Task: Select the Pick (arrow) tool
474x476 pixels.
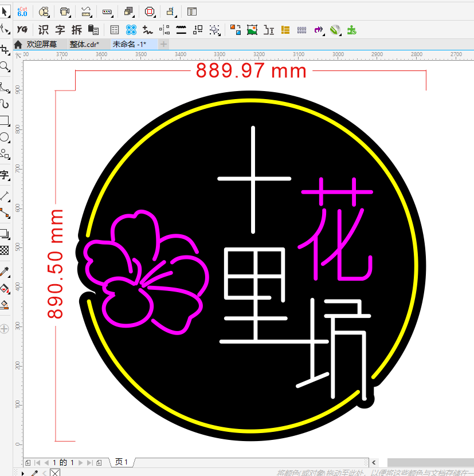Action: pyautogui.click(x=5, y=11)
